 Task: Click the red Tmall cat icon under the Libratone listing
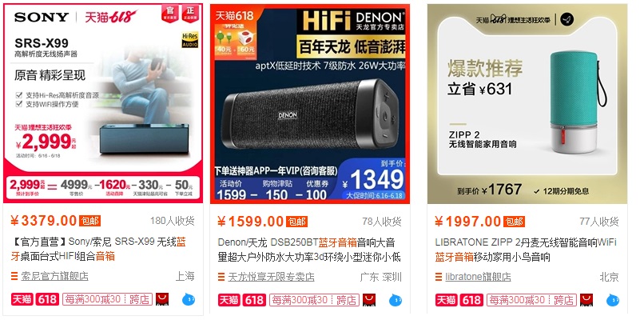click(x=586, y=299)
